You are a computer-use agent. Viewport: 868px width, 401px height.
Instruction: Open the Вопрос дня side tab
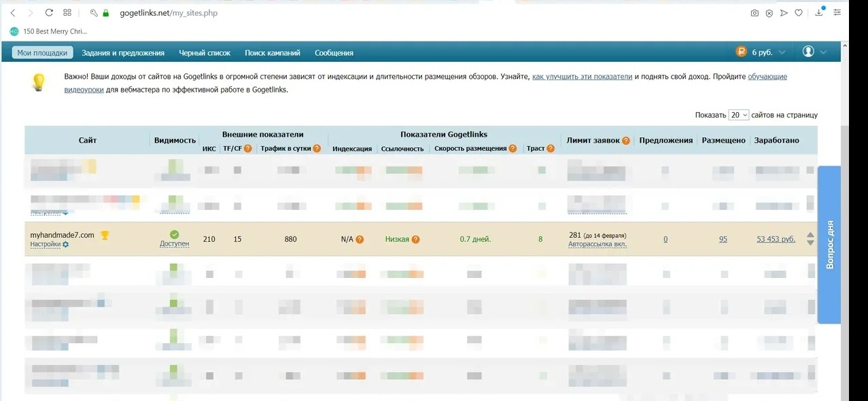point(829,245)
